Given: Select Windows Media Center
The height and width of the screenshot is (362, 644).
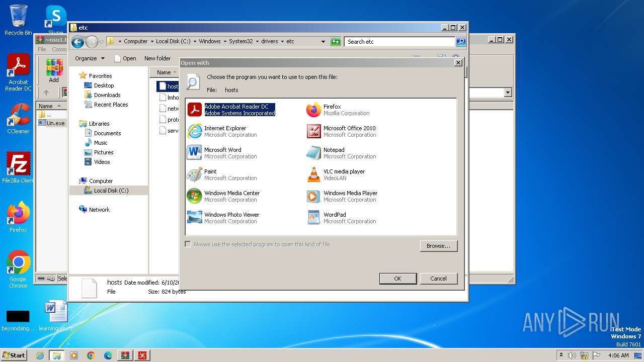Looking at the screenshot, I should (223, 196).
